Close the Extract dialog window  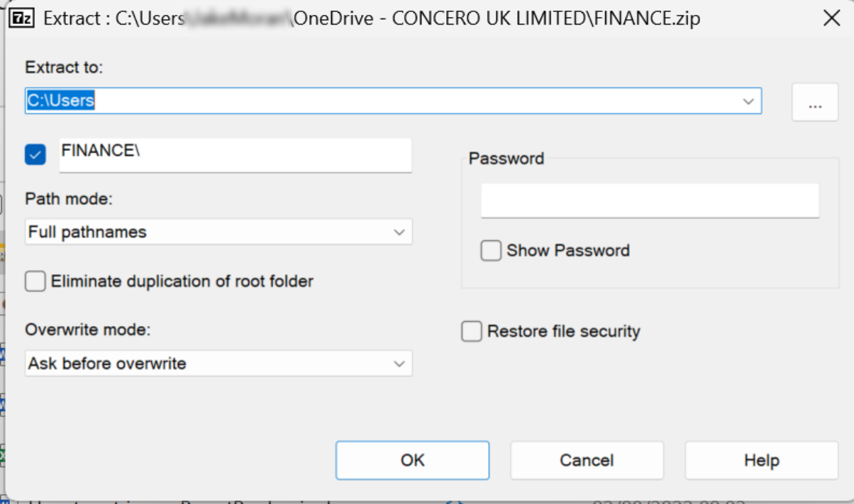tap(831, 18)
